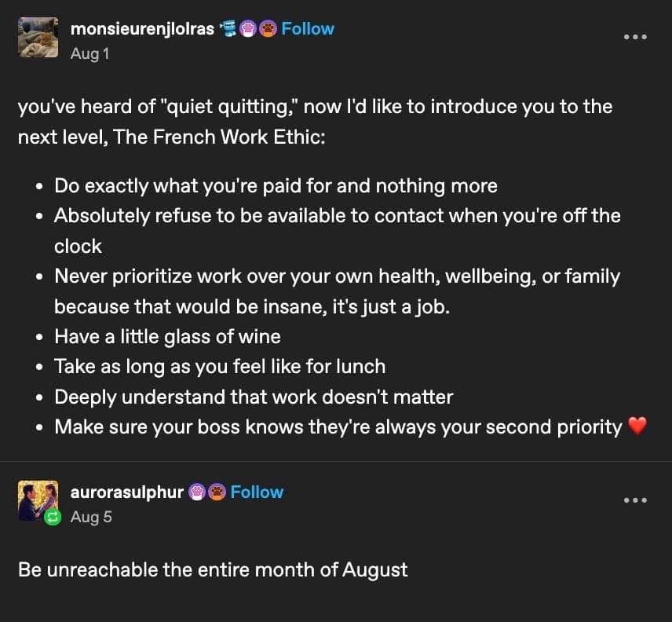Visit the aurorasulphur blog name link
The height and width of the screenshot is (622, 672).
(126, 492)
